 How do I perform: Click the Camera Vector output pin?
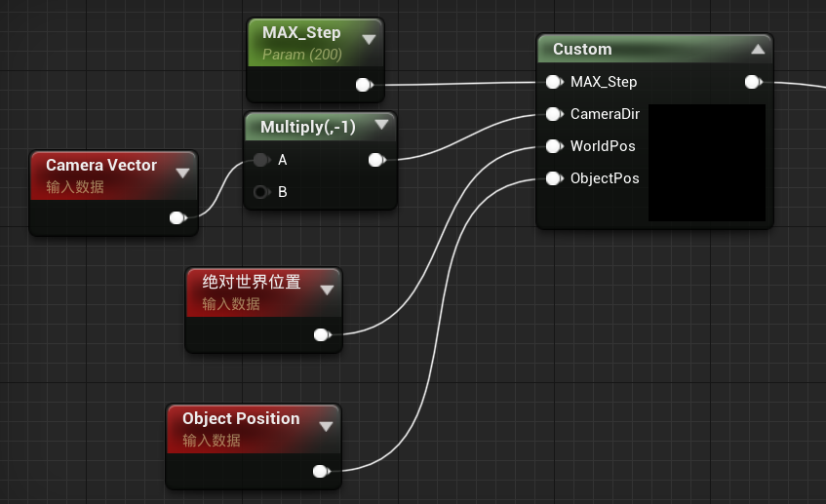tap(178, 217)
